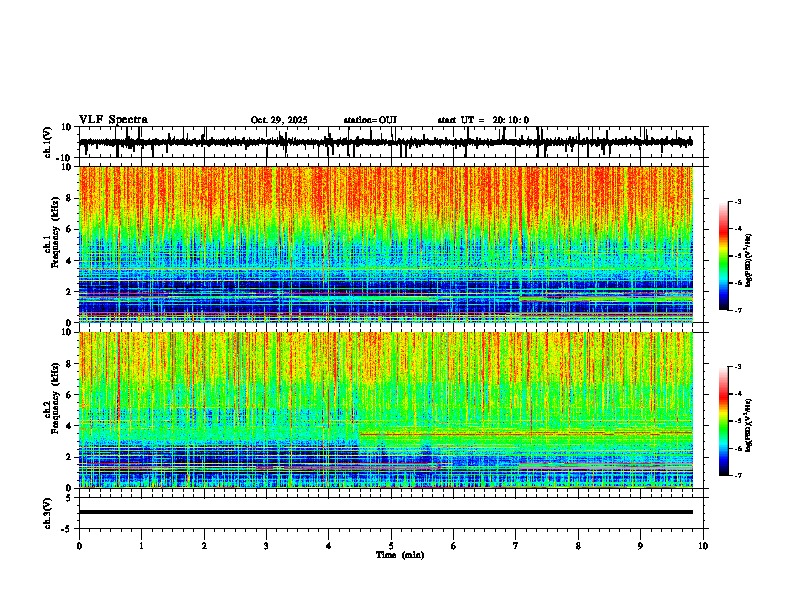
Task: Click the 'station=OUJ' label
Action: (x=370, y=120)
